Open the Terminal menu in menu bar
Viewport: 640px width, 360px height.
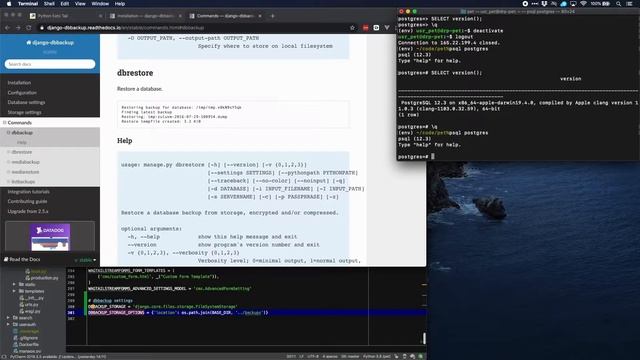click(28, 4)
